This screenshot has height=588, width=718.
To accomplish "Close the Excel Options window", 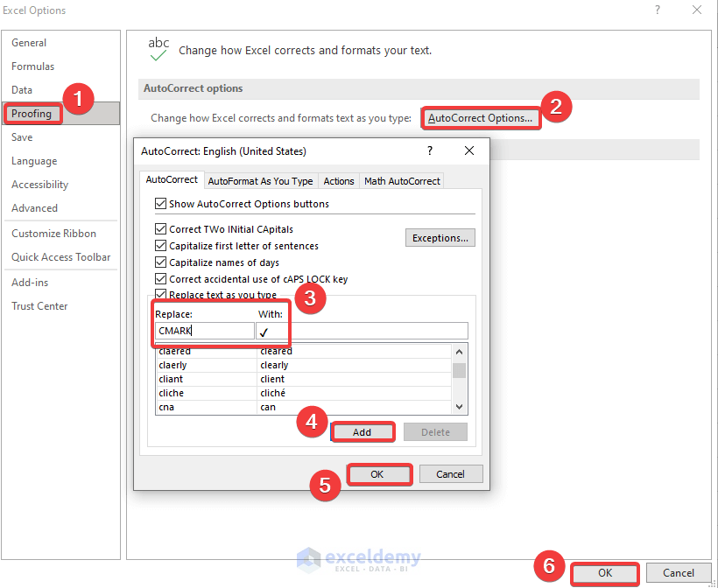I will pos(697,10).
